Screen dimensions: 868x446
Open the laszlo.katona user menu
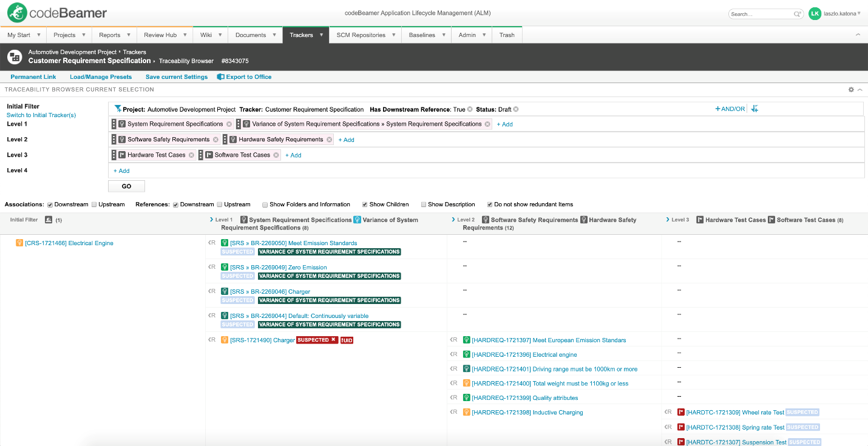click(842, 13)
